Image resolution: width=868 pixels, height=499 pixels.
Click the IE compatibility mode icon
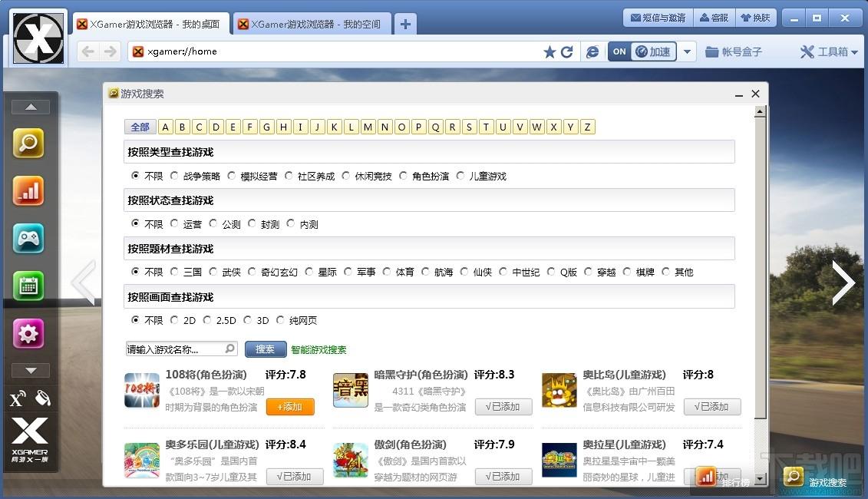point(592,51)
